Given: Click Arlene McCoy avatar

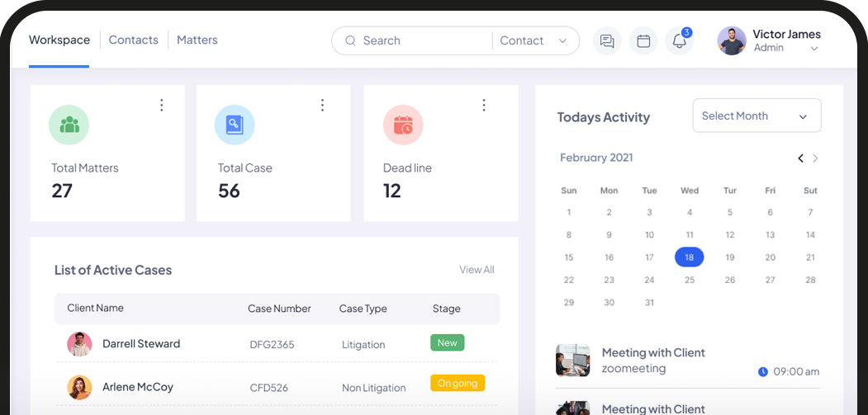Looking at the screenshot, I should [79, 387].
